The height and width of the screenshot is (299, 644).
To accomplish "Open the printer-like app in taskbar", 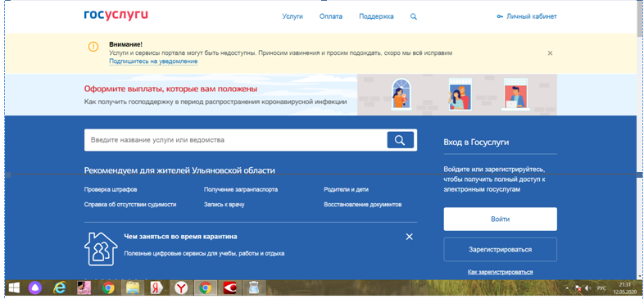I will (x=253, y=288).
